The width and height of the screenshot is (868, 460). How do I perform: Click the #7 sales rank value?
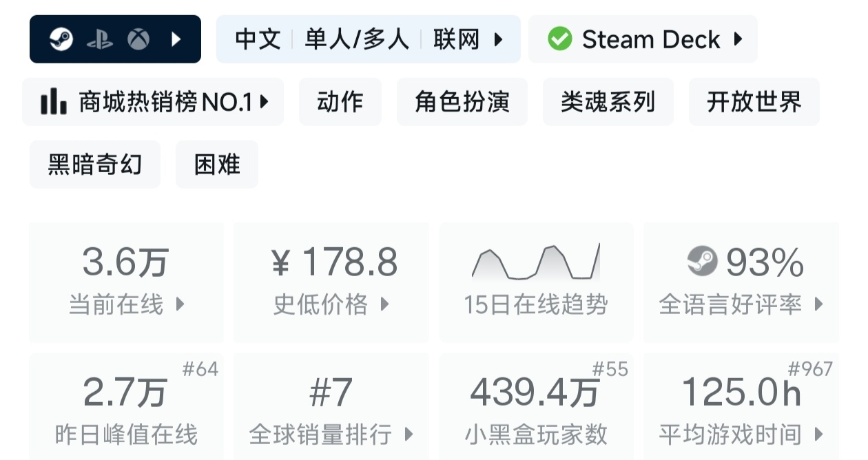pos(331,393)
